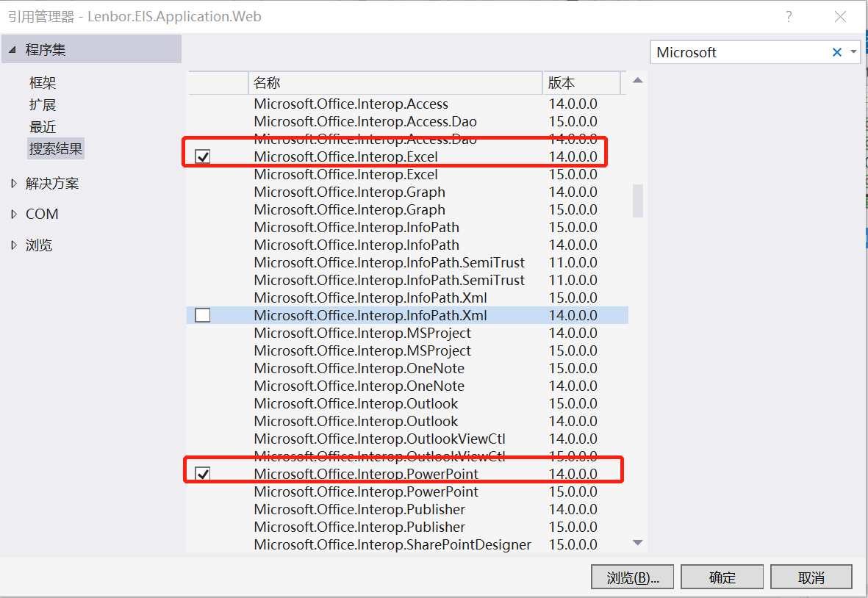
Task: Expand the 浏览 section
Action: (14, 245)
